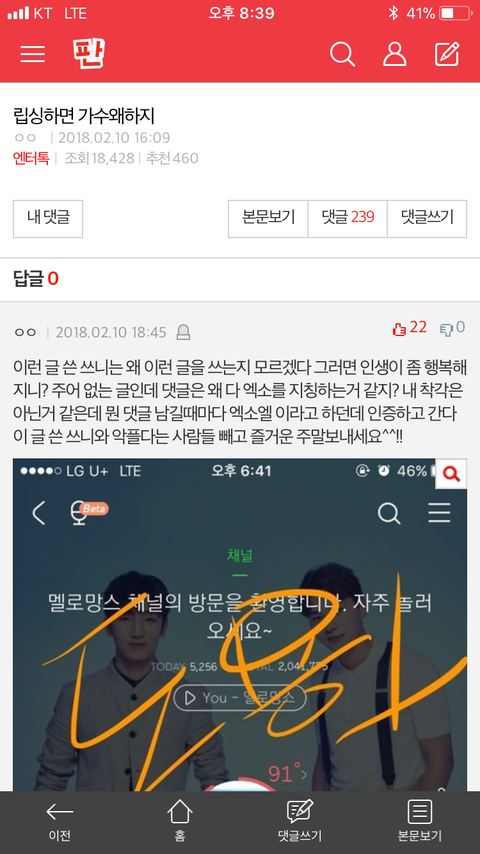
Task: Go back using the 이전 arrow
Action: [59, 821]
